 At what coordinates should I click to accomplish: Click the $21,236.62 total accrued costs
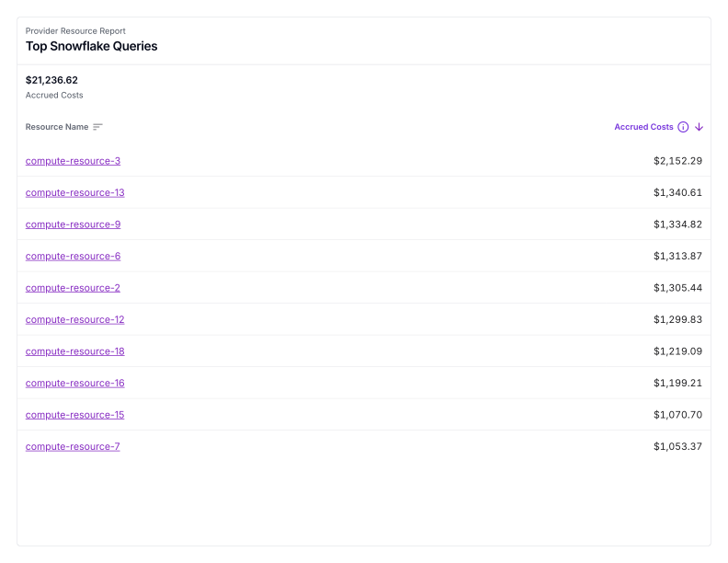pyautogui.click(x=51, y=80)
